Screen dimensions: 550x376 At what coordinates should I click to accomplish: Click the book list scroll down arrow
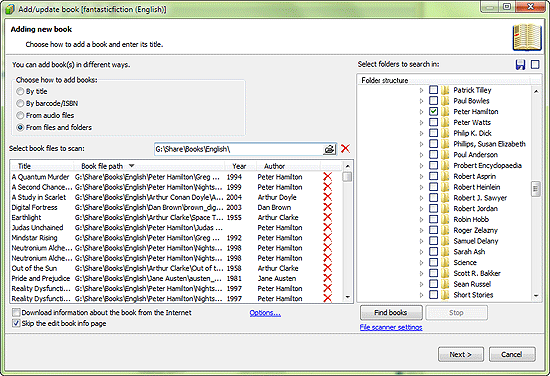click(348, 297)
